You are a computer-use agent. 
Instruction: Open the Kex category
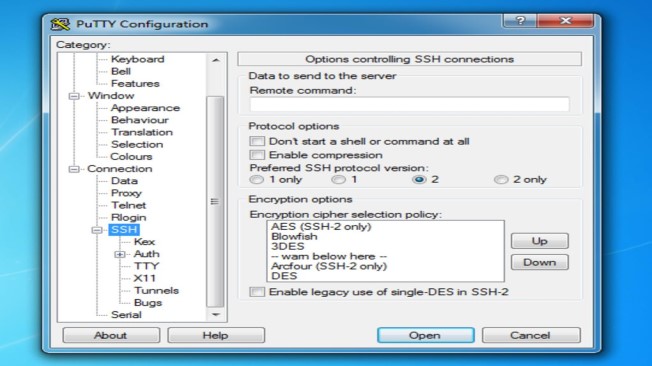[144, 242]
